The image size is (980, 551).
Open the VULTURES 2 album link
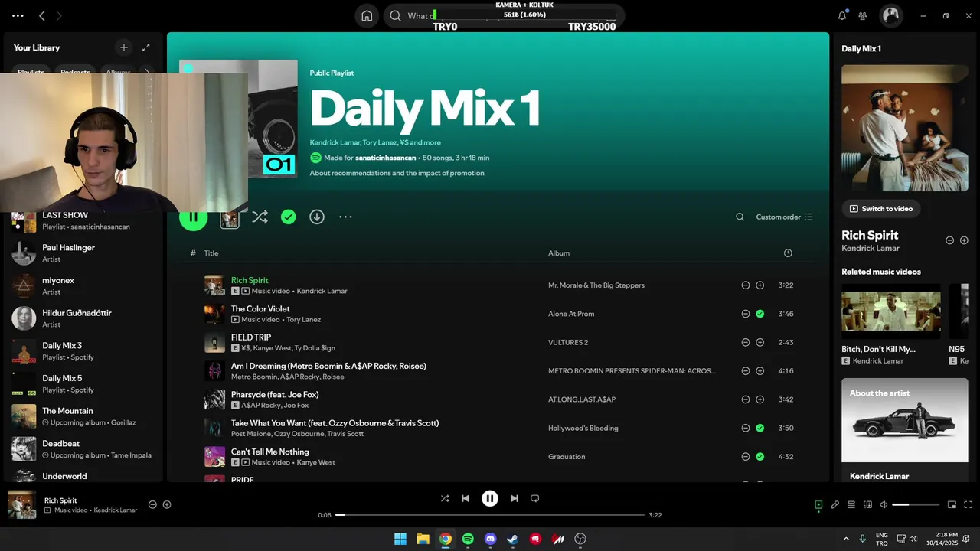(x=568, y=342)
